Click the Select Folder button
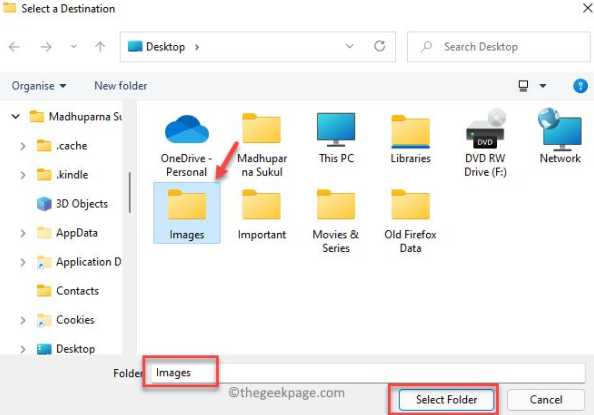The image size is (594, 415). coord(446,399)
